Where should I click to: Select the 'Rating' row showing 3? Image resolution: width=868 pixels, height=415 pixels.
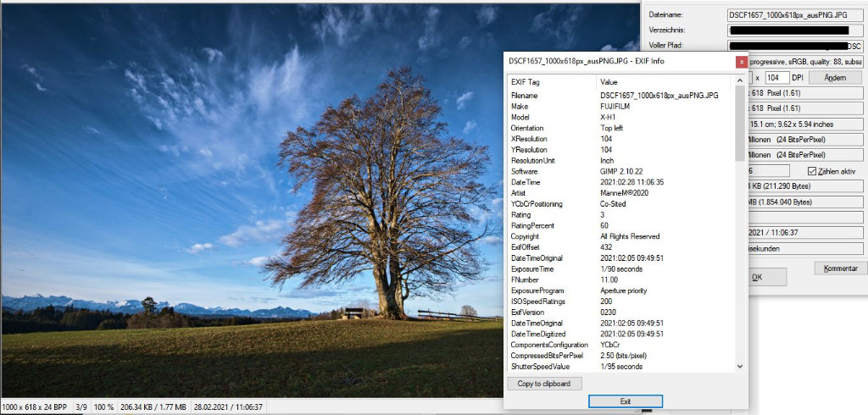(621, 214)
